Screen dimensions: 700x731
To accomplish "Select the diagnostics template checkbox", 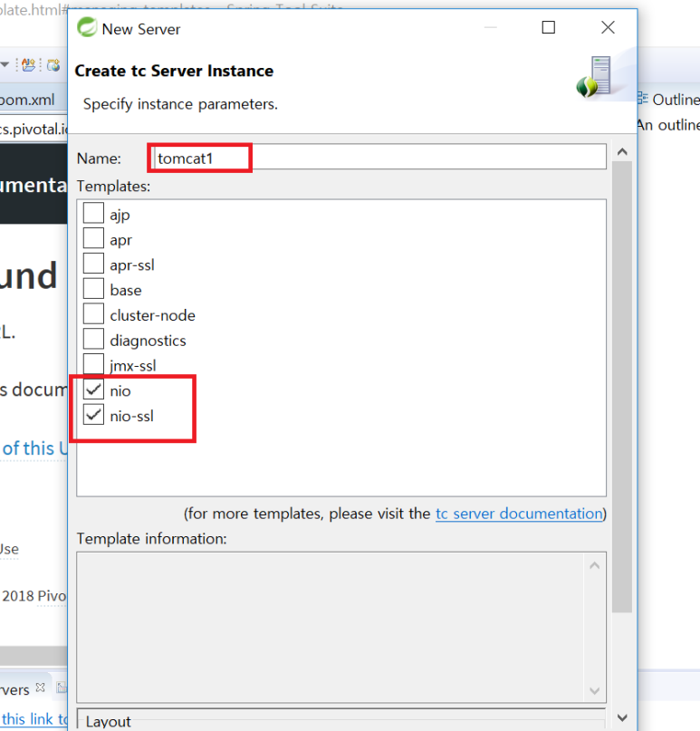I will (x=93, y=339).
